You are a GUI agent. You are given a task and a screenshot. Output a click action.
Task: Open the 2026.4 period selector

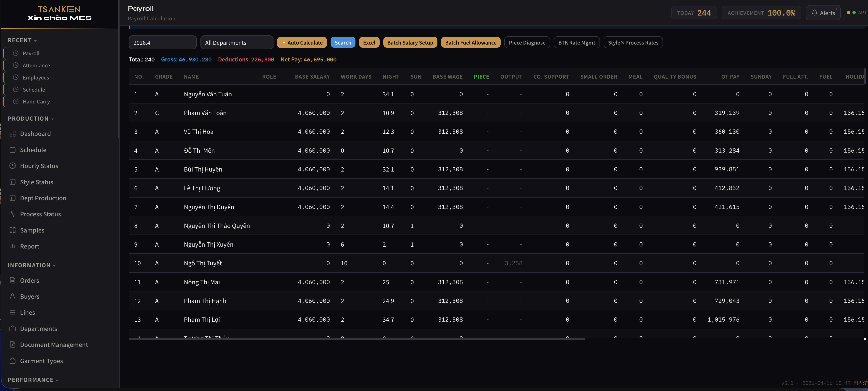click(162, 42)
